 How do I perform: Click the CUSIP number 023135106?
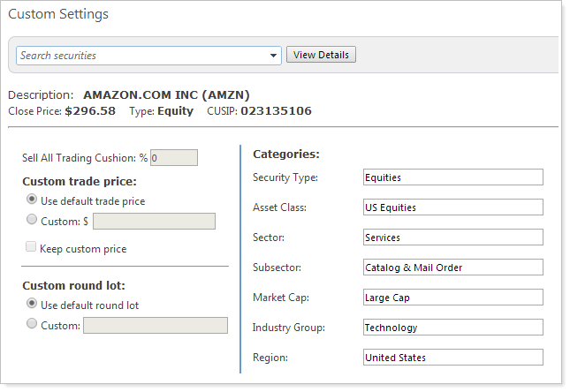[x=275, y=111]
